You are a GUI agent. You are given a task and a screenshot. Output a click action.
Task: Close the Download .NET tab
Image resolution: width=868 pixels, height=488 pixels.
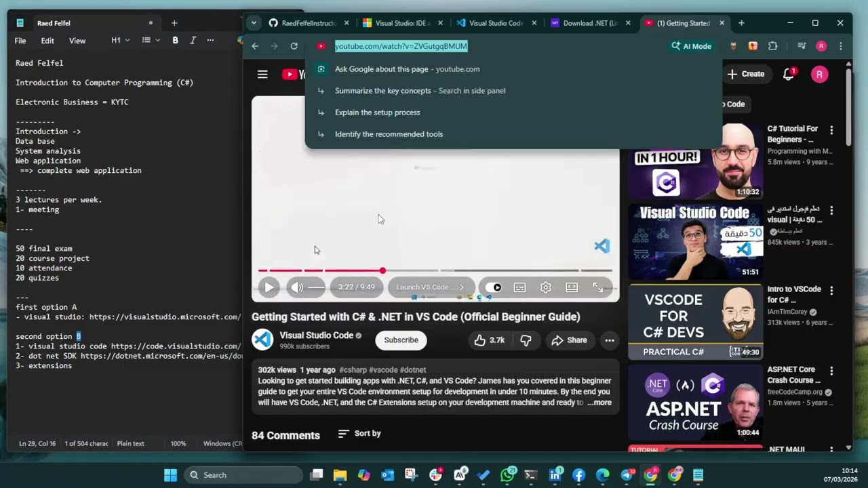(x=628, y=23)
